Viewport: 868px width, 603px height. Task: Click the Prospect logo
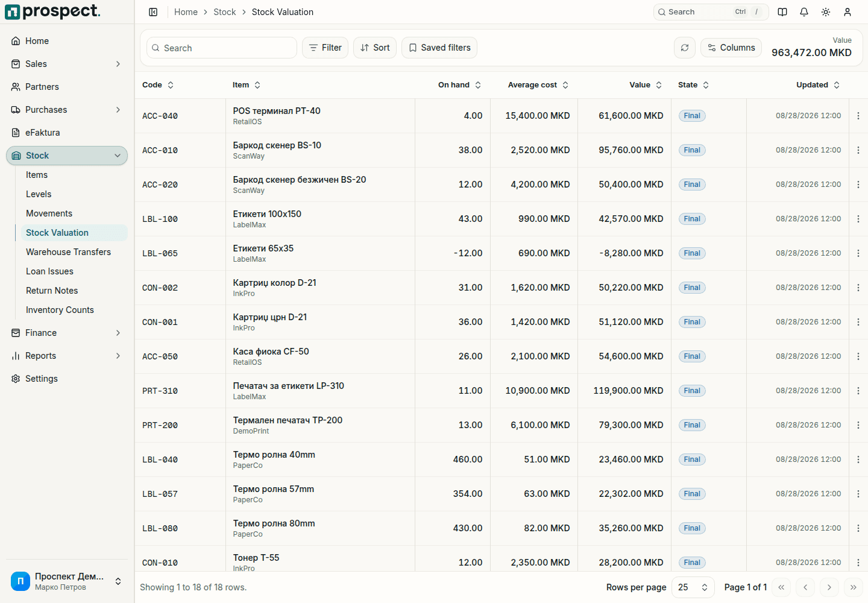pyautogui.click(x=53, y=11)
